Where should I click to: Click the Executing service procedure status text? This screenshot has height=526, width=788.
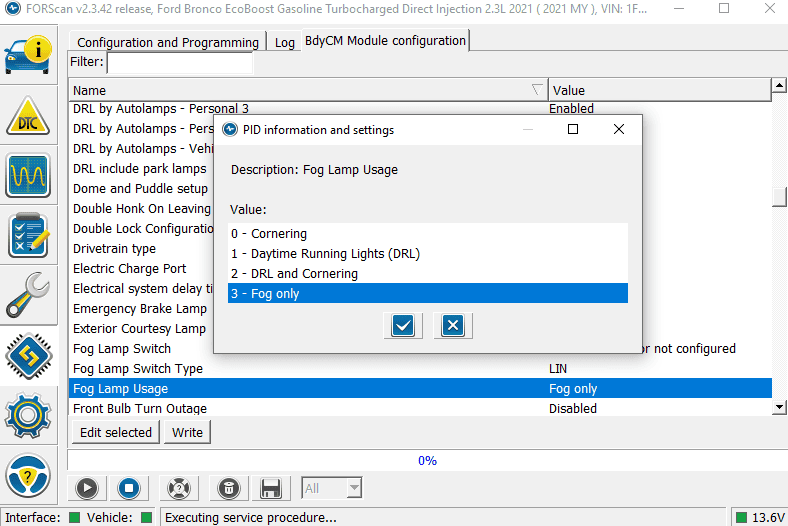[251, 517]
